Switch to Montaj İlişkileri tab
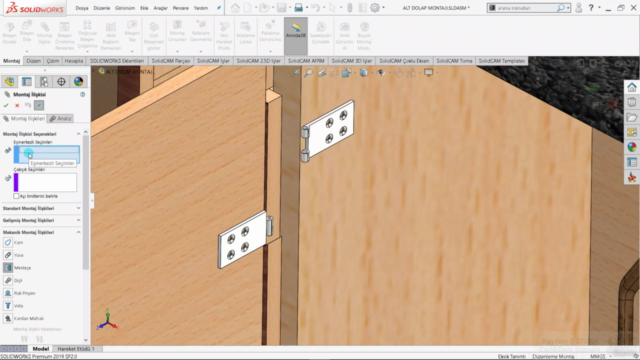This screenshot has width=640, height=360. (x=24, y=118)
